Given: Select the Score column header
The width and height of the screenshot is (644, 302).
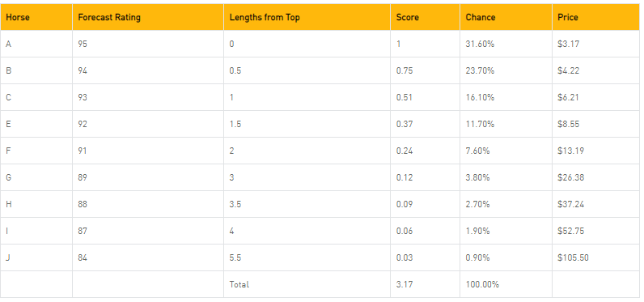Looking at the screenshot, I should [425, 17].
